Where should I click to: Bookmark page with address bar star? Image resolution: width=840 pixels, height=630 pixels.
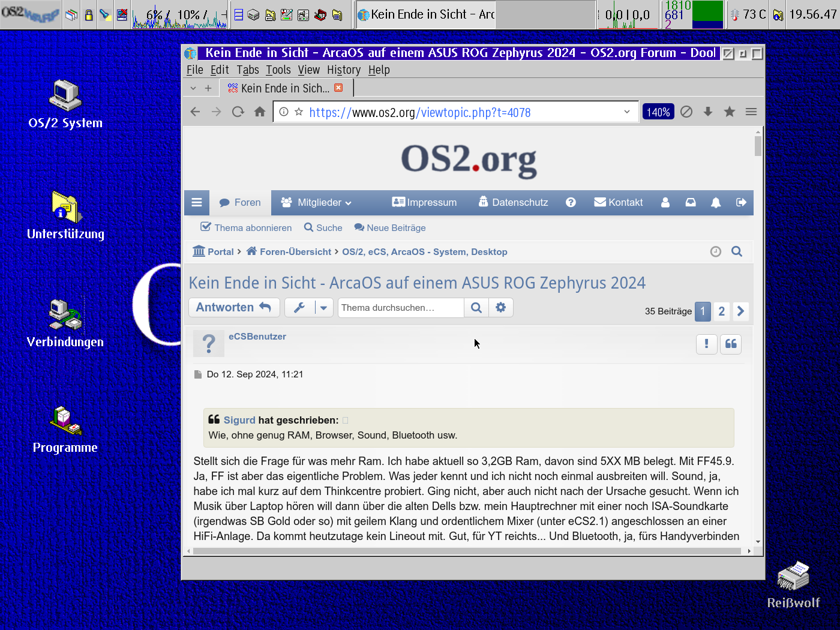(x=299, y=112)
